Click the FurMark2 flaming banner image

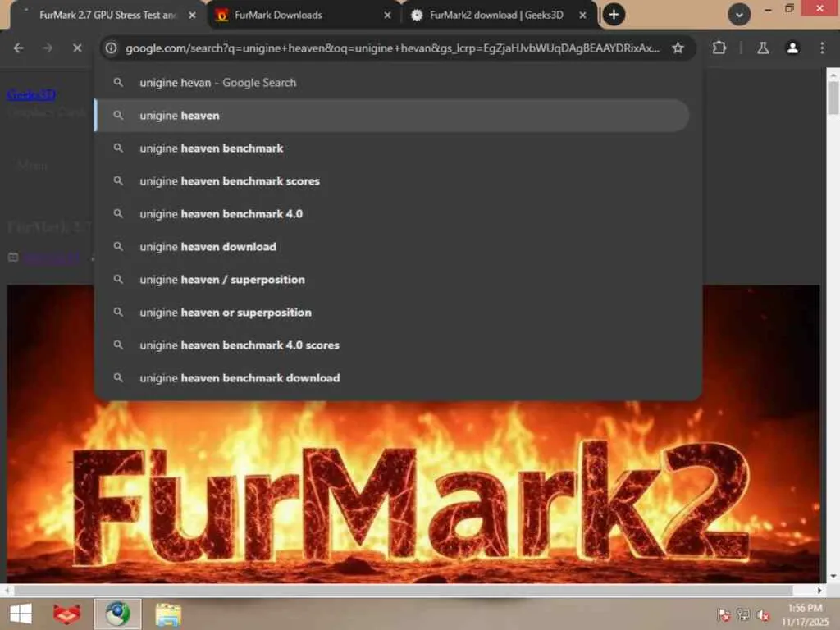tap(413, 491)
